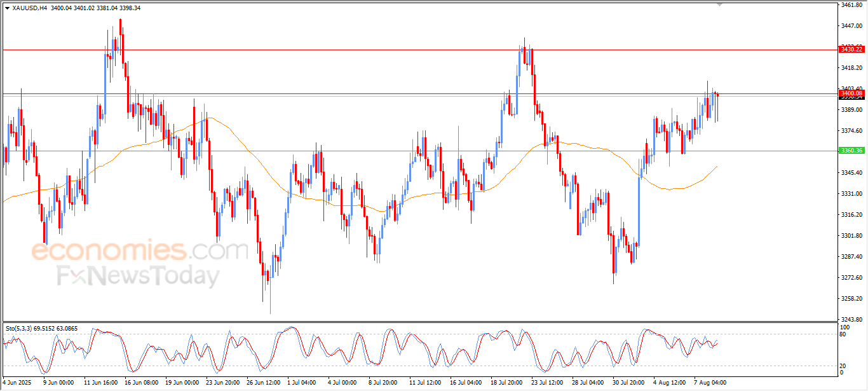Click the stochastic 80 level label
868x391 pixels.
coord(844,334)
